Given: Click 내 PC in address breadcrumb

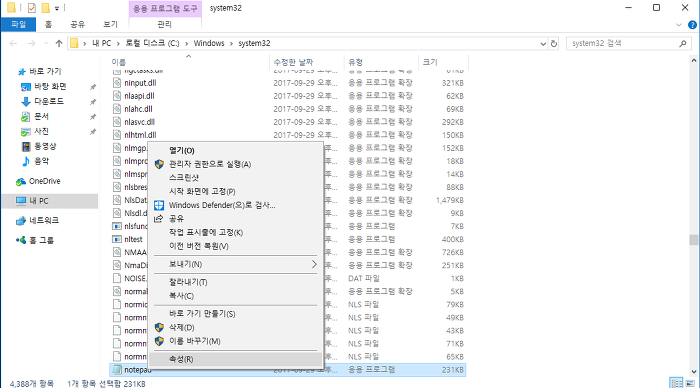Looking at the screenshot, I should pyautogui.click(x=101, y=43).
